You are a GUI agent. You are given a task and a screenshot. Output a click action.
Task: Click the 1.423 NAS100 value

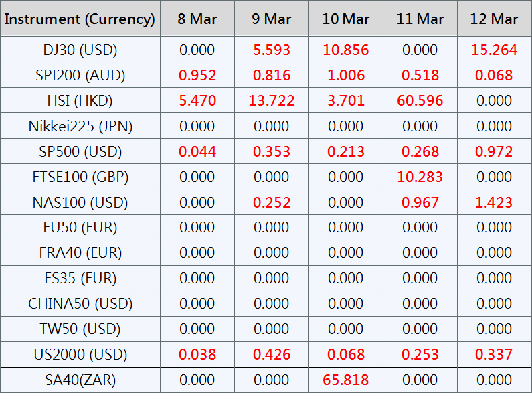click(x=495, y=203)
